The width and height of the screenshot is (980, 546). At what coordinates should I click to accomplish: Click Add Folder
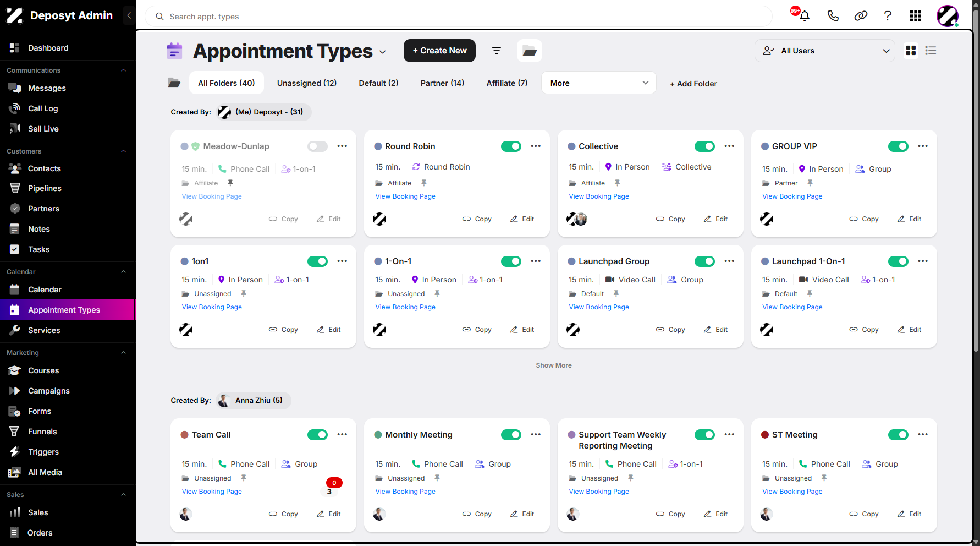pyautogui.click(x=693, y=84)
